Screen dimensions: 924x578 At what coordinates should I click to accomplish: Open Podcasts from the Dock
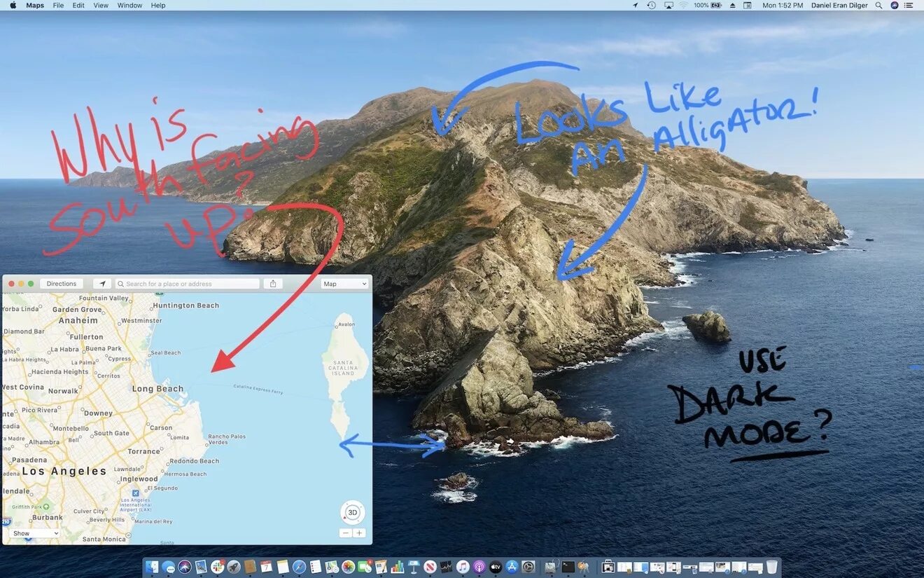click(x=479, y=566)
